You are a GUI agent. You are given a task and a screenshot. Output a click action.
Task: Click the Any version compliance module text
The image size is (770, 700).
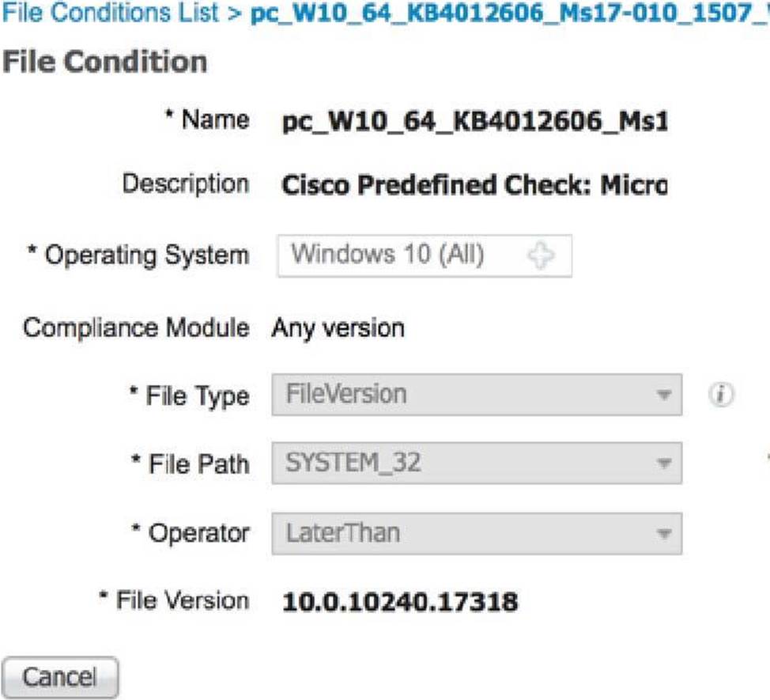click(x=338, y=327)
